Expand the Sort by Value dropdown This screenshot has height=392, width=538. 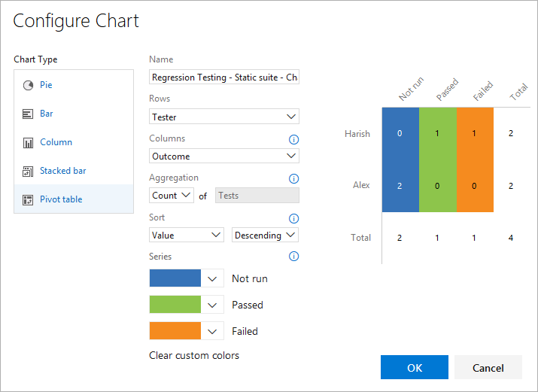click(187, 235)
